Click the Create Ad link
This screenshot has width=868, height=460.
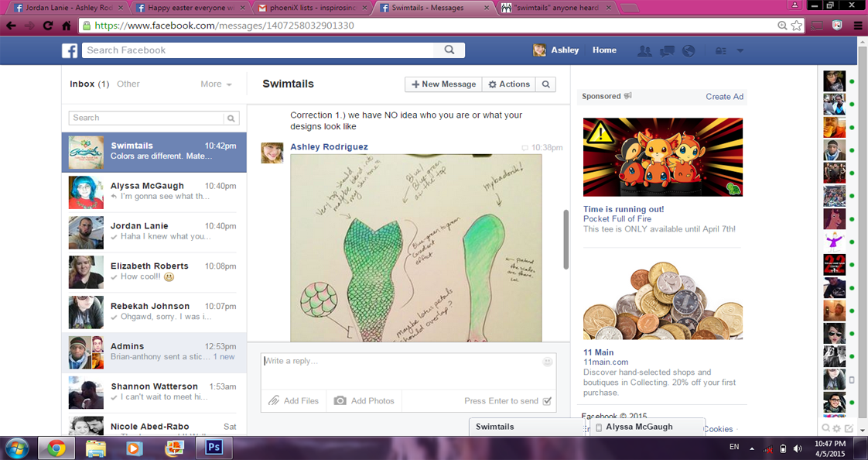pos(724,97)
